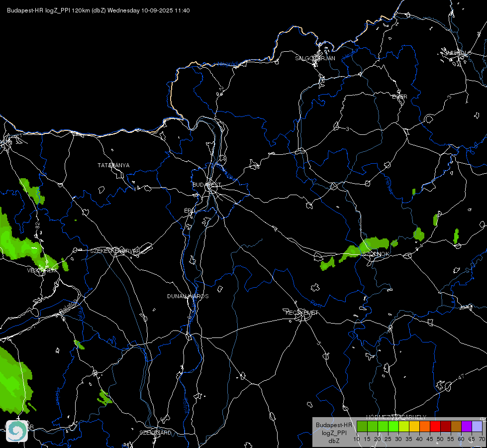Click the legend scale value 30

(x=398, y=440)
